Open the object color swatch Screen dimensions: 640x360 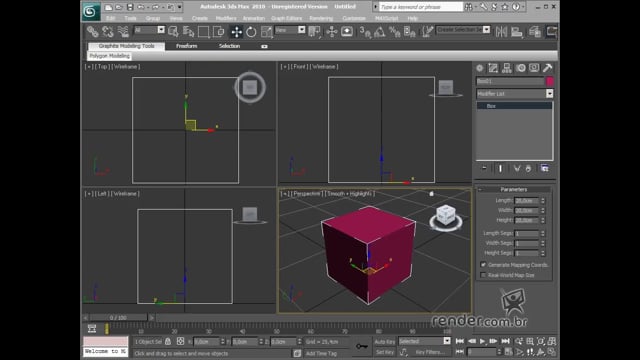pyautogui.click(x=550, y=81)
